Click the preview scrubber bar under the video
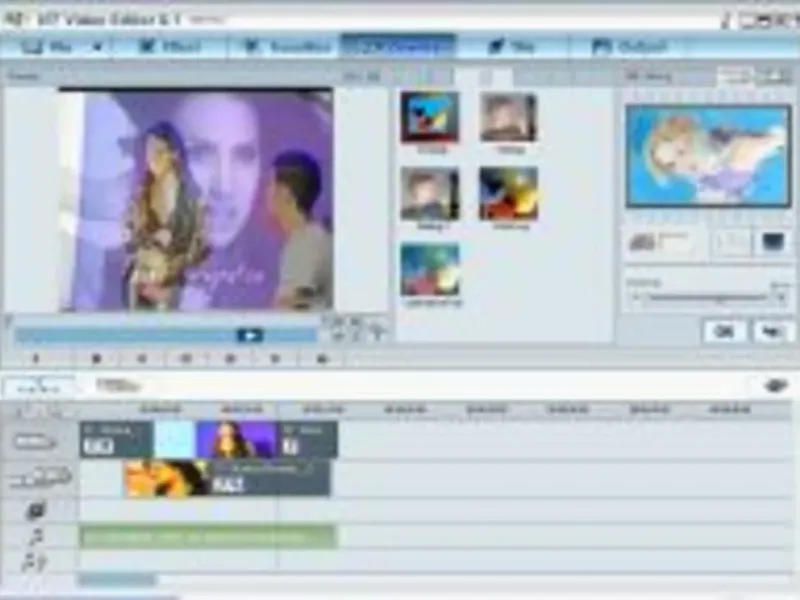 click(166, 336)
